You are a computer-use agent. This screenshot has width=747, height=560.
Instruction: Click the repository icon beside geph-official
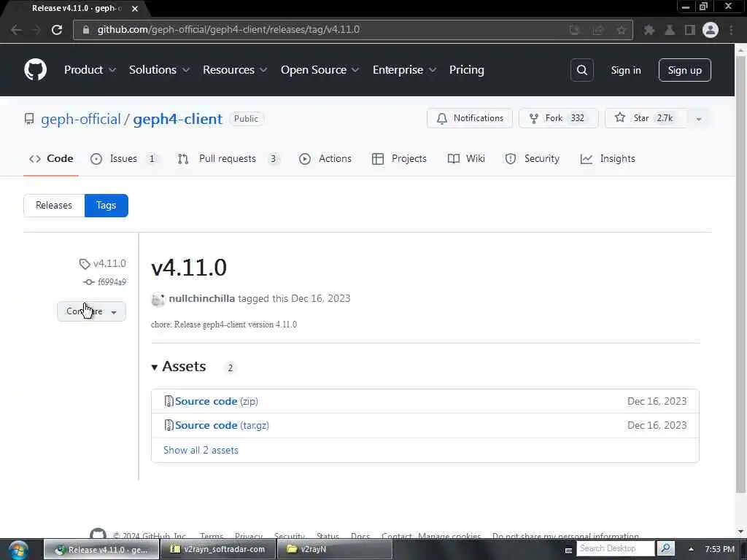[x=29, y=119]
